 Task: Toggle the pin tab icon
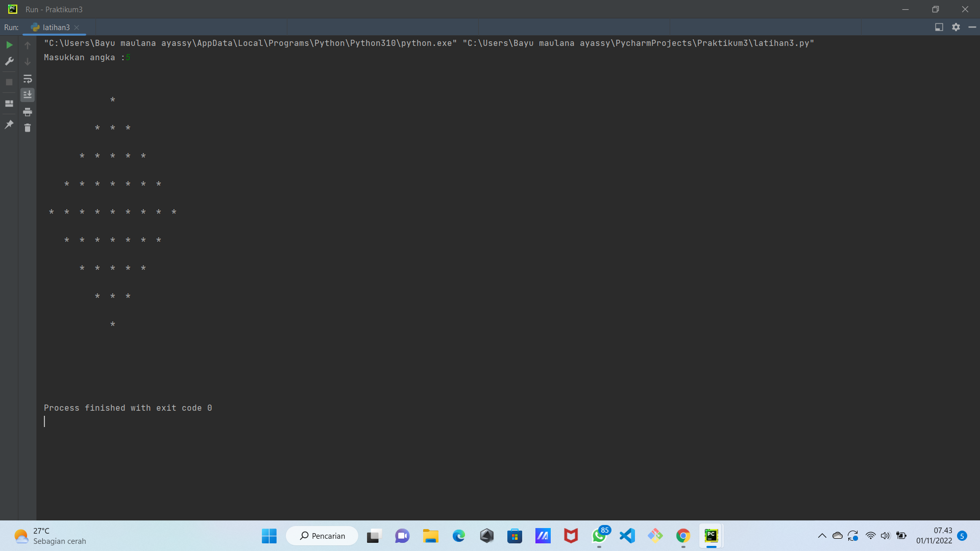pyautogui.click(x=9, y=124)
